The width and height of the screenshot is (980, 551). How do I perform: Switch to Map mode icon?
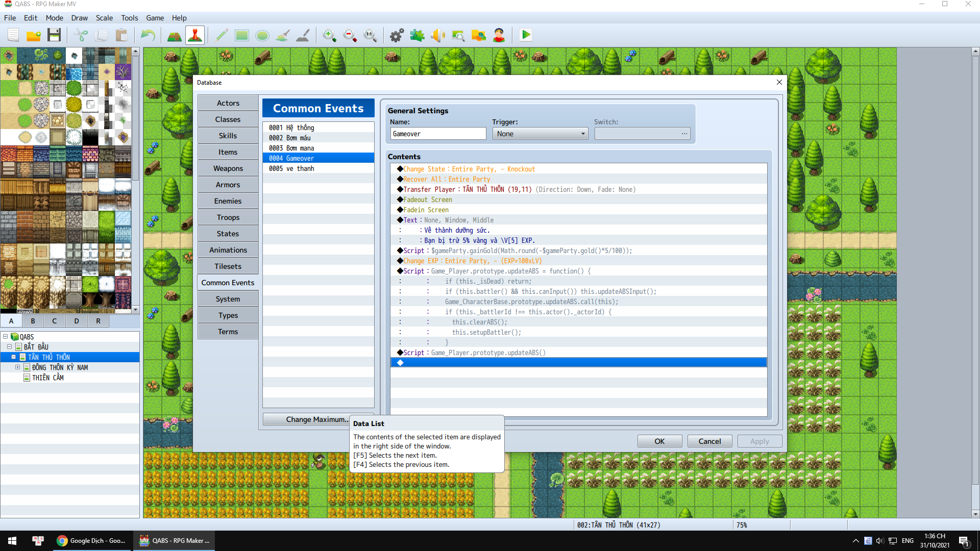click(x=175, y=35)
